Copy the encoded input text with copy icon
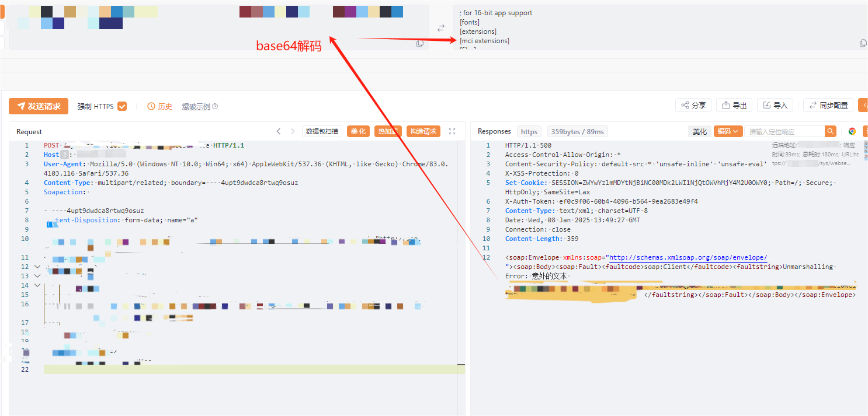 click(419, 44)
